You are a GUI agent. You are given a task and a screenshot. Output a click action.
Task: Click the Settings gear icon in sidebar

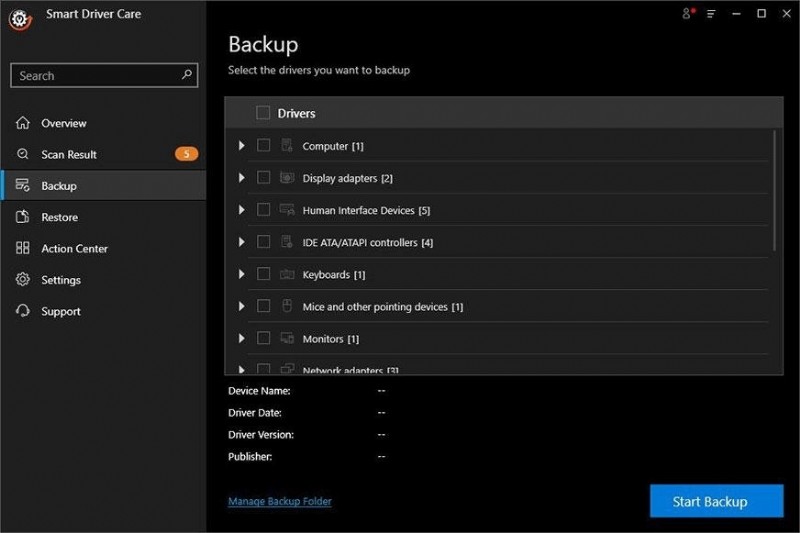(23, 280)
